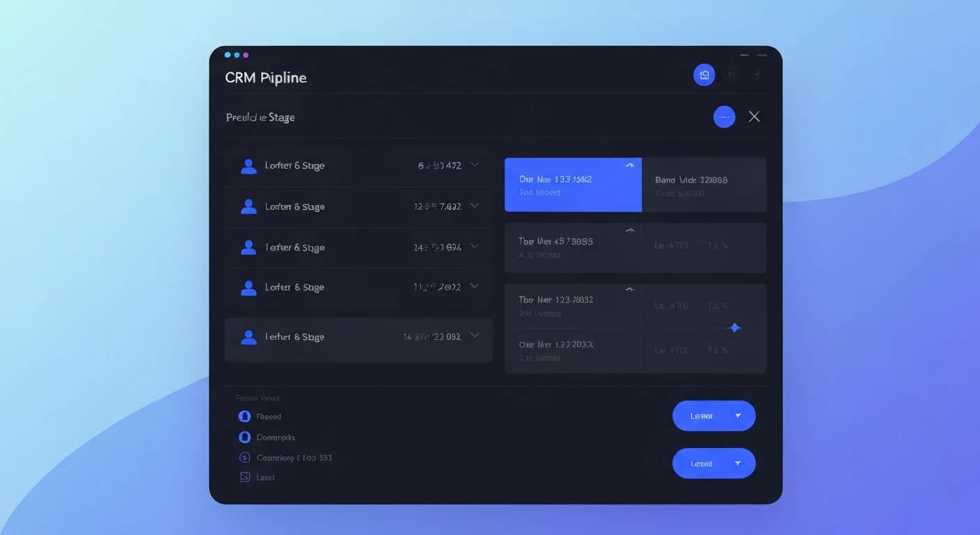980x535 pixels.
Task: Close the Stage panel with the X
Action: click(754, 116)
